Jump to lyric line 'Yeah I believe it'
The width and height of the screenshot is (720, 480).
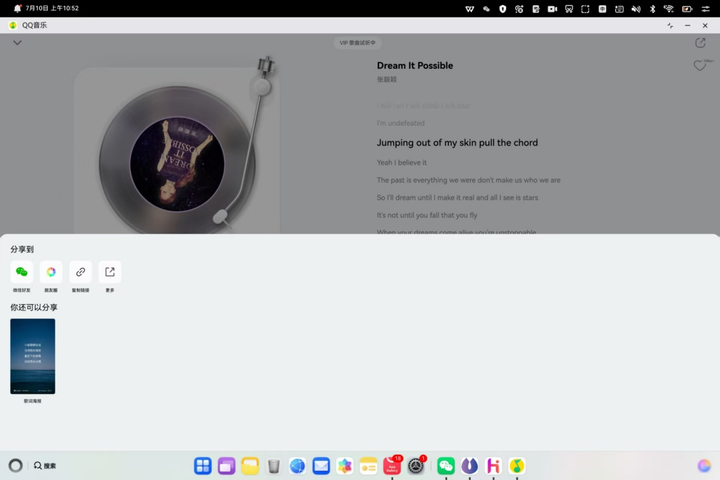(x=402, y=163)
